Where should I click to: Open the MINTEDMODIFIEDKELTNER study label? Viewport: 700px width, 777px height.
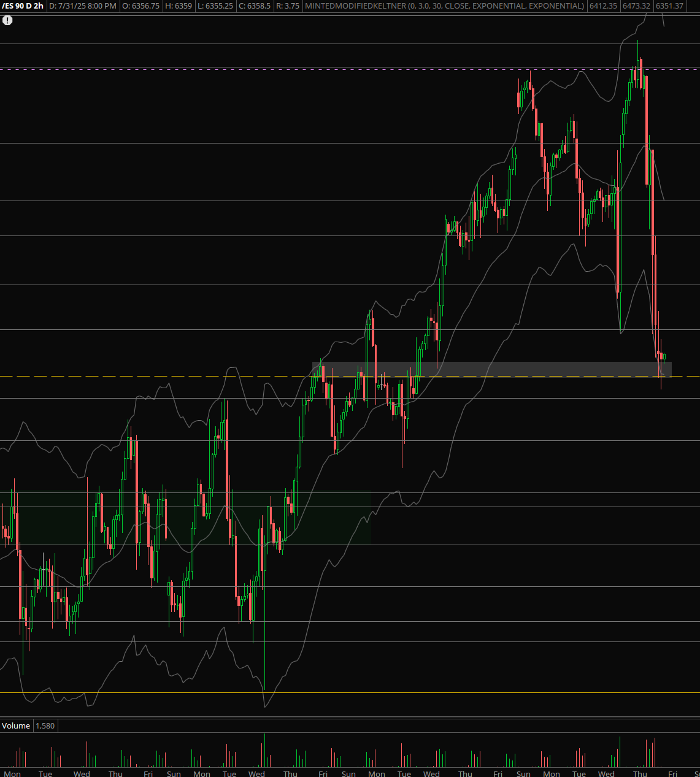coord(445,6)
